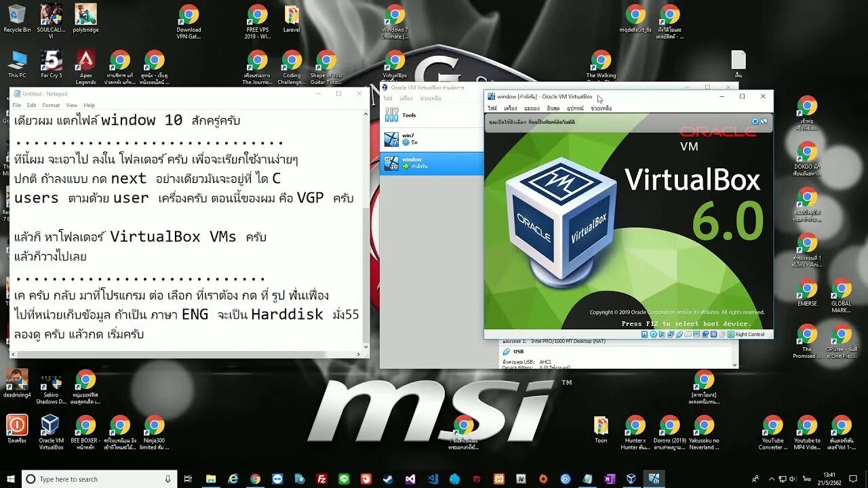Select the YouTube Converter Chrome shortcut
Viewport: 868px width, 488px height.
coord(772,432)
